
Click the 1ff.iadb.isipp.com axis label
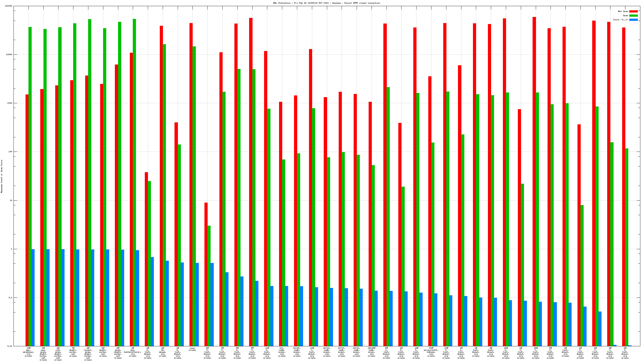[x=282, y=352]
